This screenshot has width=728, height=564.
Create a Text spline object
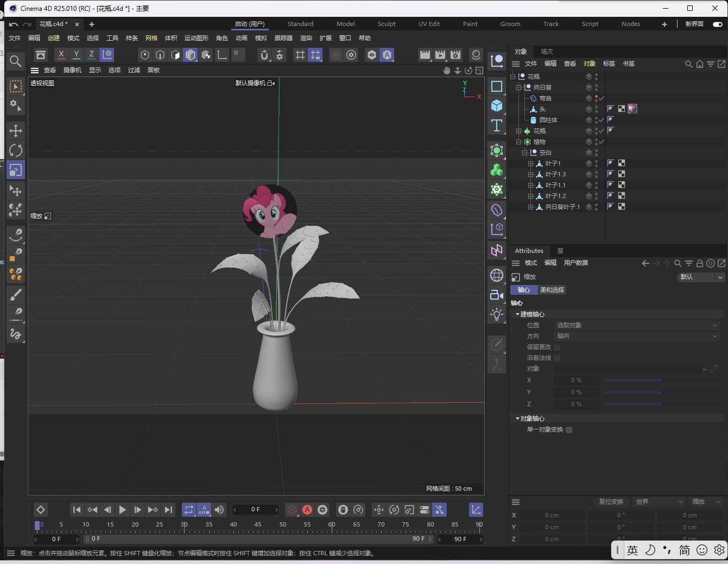pos(497,125)
